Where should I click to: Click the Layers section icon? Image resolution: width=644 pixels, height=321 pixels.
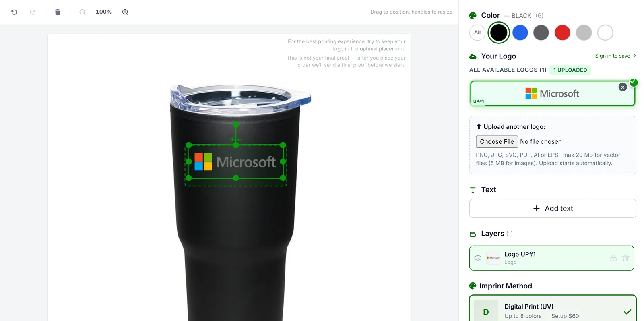click(x=473, y=234)
